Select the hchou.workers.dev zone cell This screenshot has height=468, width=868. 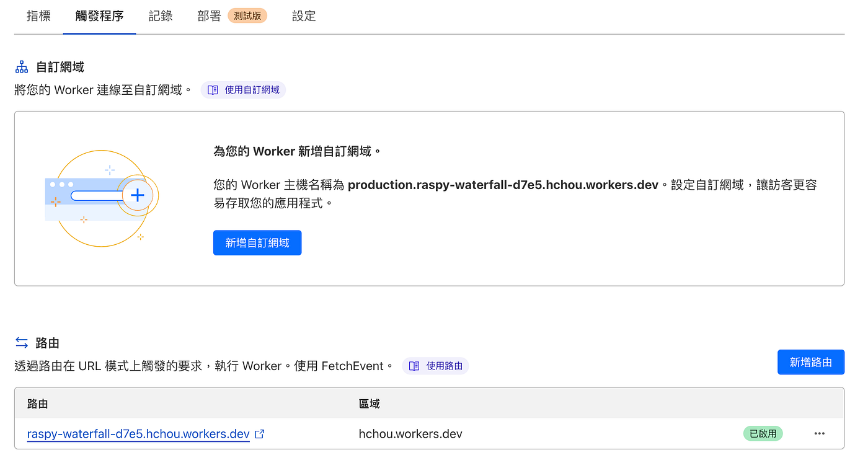410,434
